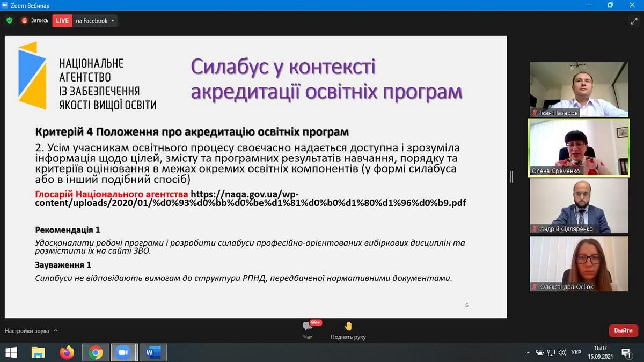Show hidden system tray icons
The image size is (644, 362).
[x=529, y=352]
